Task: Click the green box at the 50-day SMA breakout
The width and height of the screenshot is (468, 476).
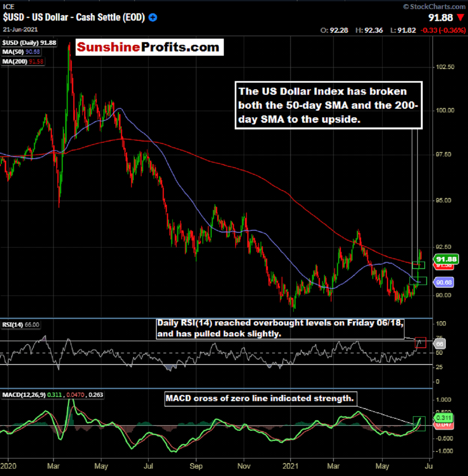Action: [x=418, y=281]
